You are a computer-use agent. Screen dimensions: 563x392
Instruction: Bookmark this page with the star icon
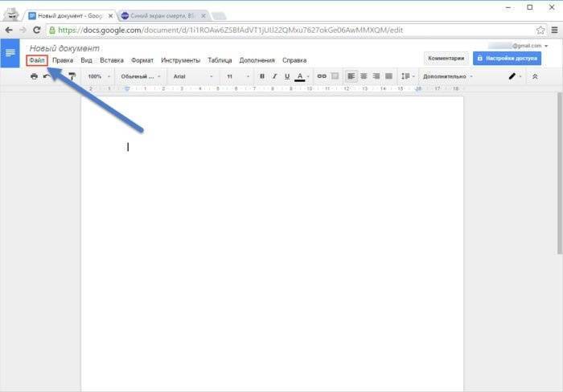540,30
